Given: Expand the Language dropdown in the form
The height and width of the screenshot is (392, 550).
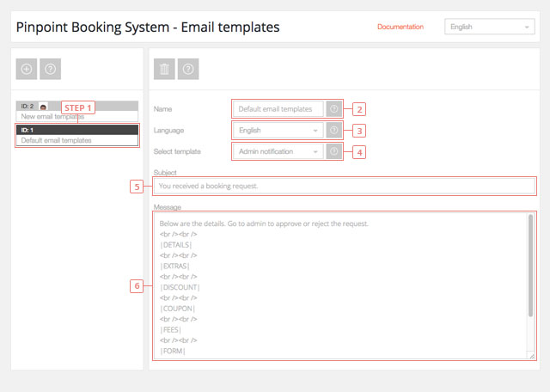Looking at the screenshot, I should [278, 130].
